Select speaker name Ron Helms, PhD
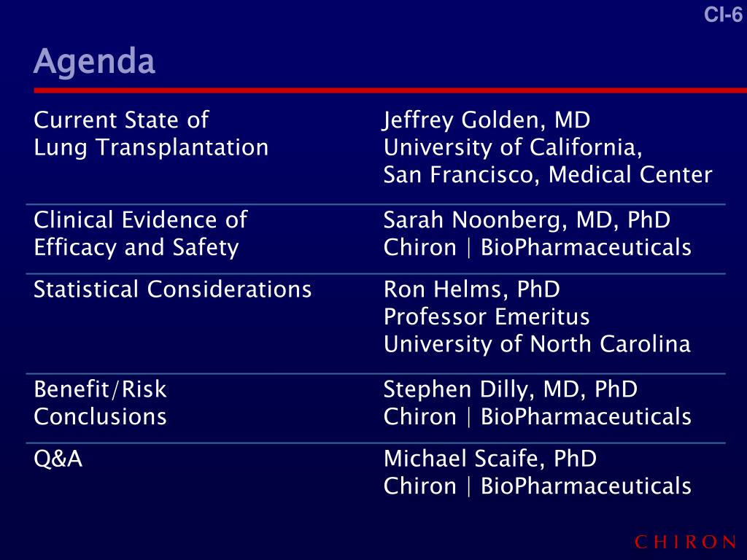The height and width of the screenshot is (560, 747). pos(472,289)
